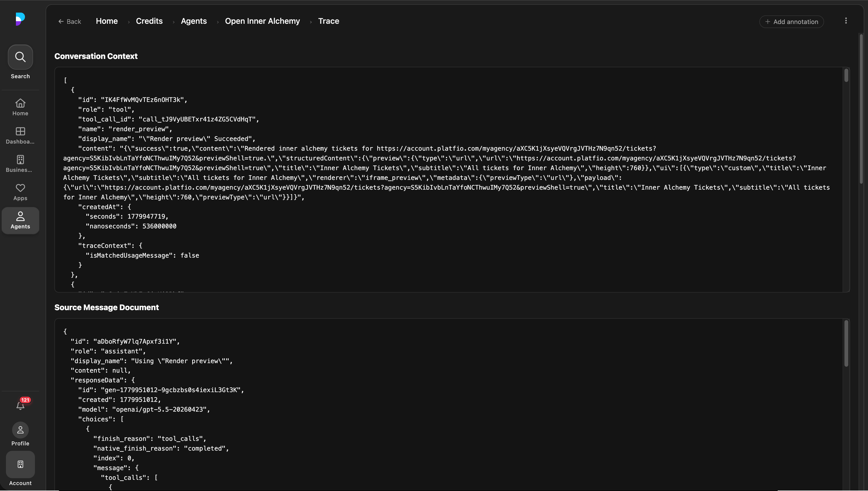The image size is (868, 491).
Task: Click the Back arrow button
Action: (70, 22)
